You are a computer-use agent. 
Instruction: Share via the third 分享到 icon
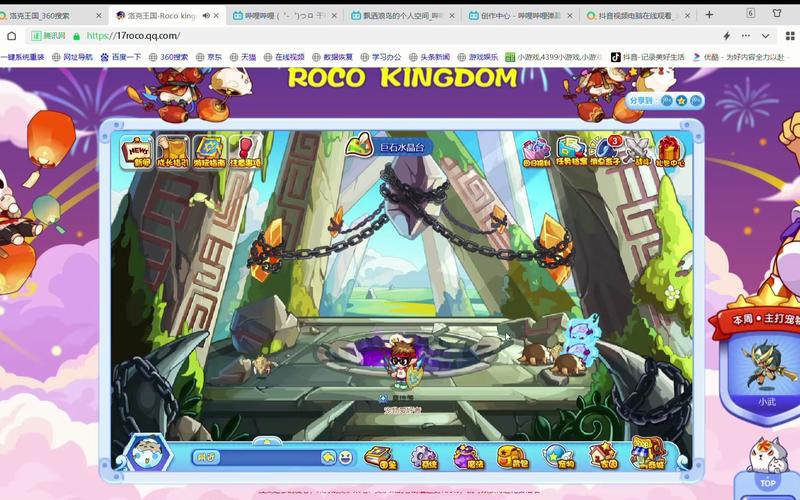(x=695, y=101)
